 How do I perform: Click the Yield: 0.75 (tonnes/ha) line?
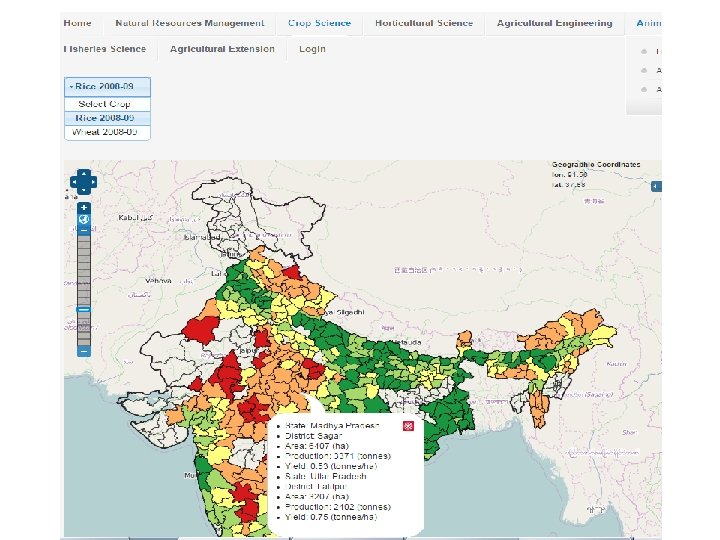331,517
